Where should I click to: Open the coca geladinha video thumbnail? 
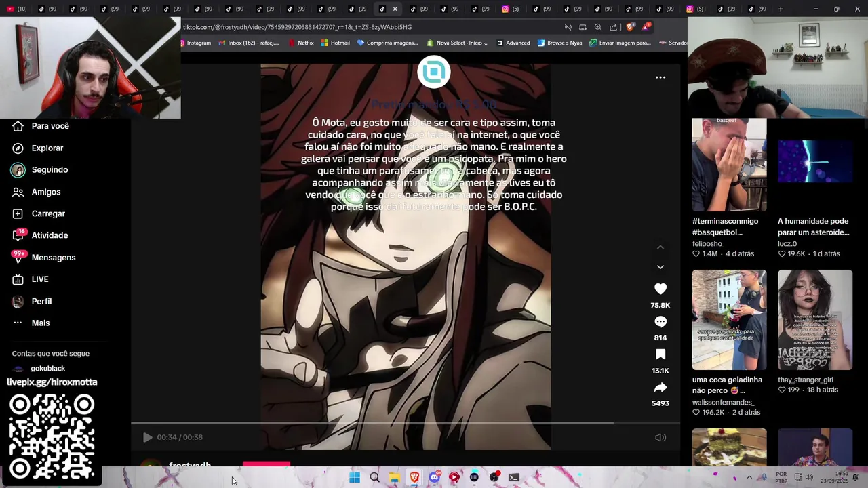(x=729, y=320)
